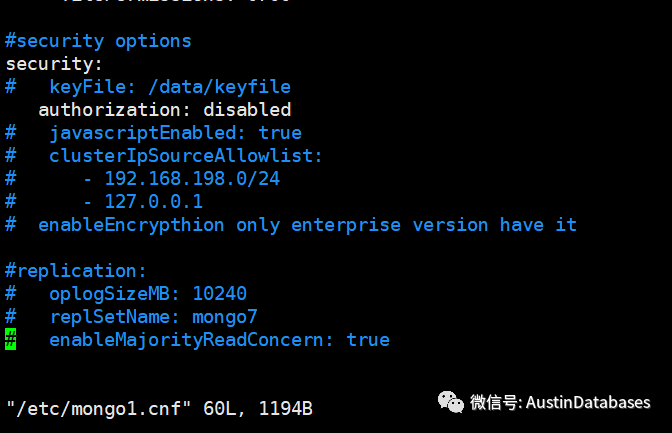Click the '127.0.0.1' IP entry
Image resolution: width=672 pixels, height=433 pixels.
(x=153, y=201)
